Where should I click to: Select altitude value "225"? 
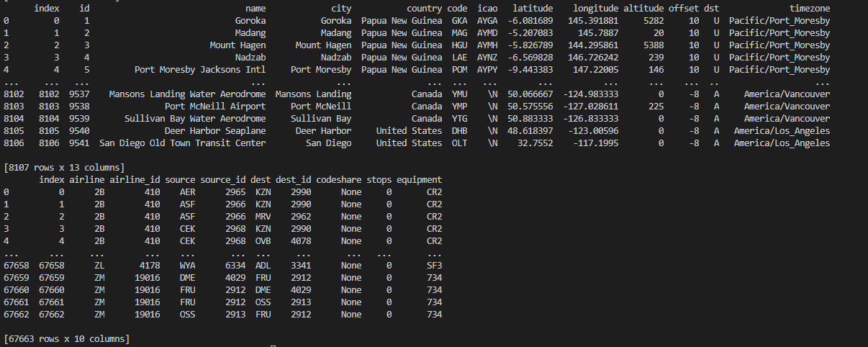pos(656,107)
